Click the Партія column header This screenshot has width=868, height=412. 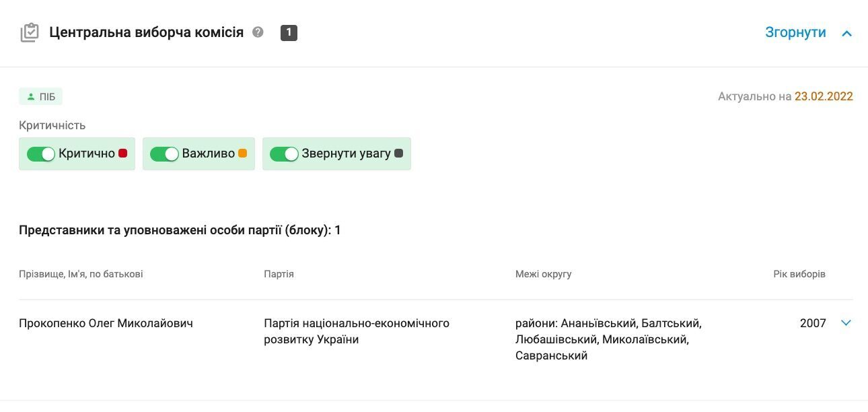pos(279,274)
